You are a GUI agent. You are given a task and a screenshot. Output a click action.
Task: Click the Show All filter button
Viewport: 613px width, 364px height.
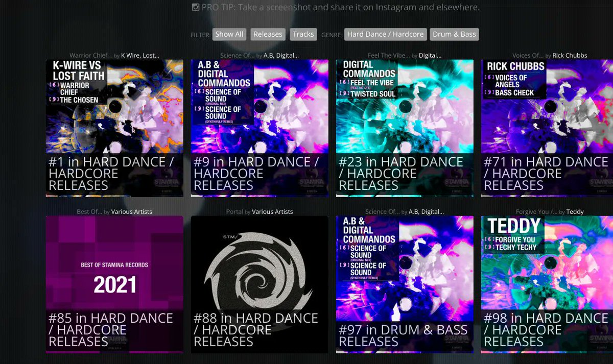click(229, 34)
